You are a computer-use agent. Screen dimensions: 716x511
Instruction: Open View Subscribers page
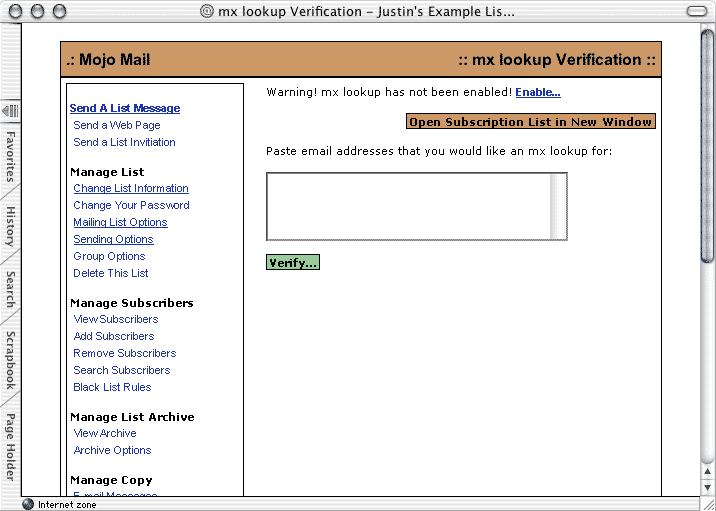116,319
